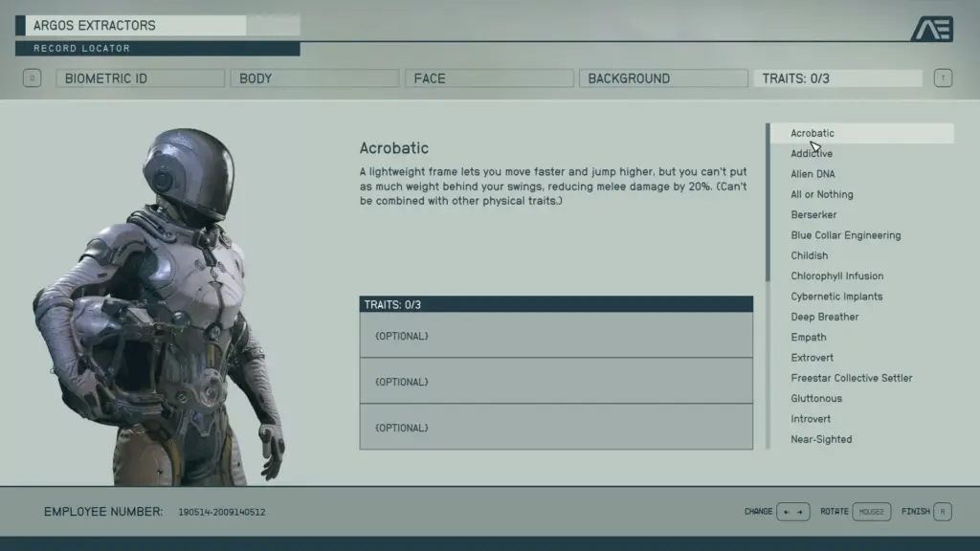Click the Record Locator header bar
Image resolution: width=980 pixels, height=551 pixels.
click(x=158, y=49)
